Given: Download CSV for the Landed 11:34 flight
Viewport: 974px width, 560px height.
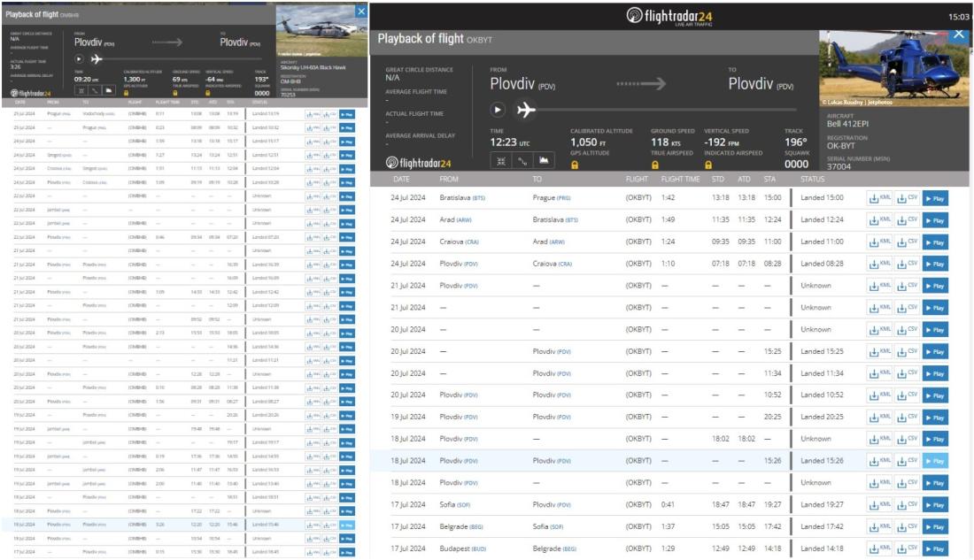Looking at the screenshot, I should (x=907, y=373).
